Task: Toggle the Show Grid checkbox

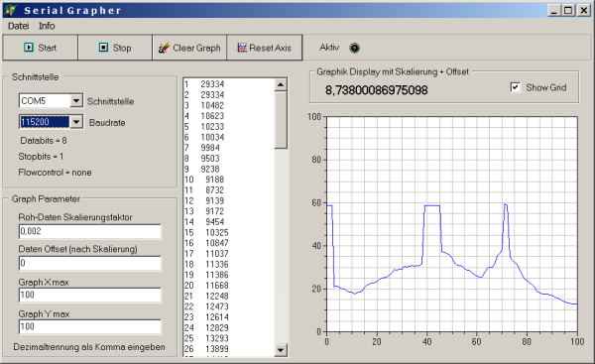Action: [515, 87]
